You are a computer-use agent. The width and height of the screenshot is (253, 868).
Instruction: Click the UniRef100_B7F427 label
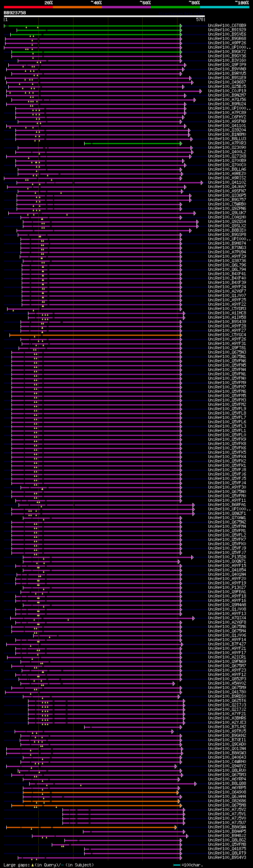227,644
